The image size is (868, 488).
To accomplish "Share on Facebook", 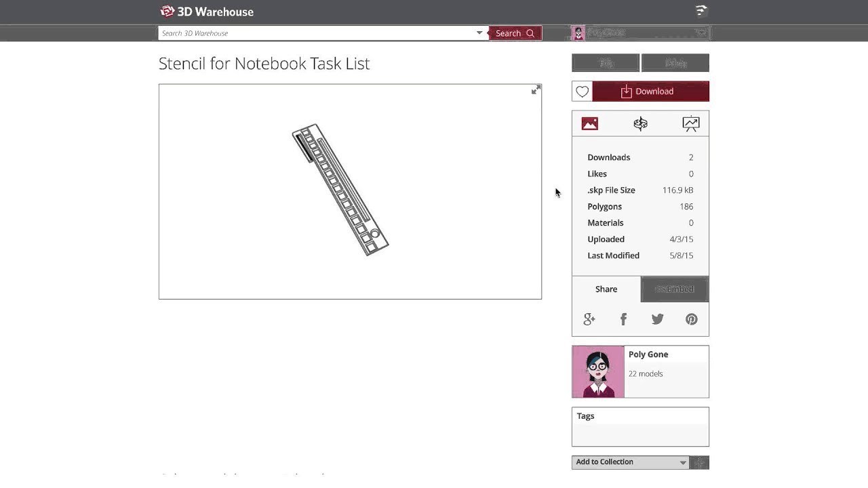I will point(623,319).
